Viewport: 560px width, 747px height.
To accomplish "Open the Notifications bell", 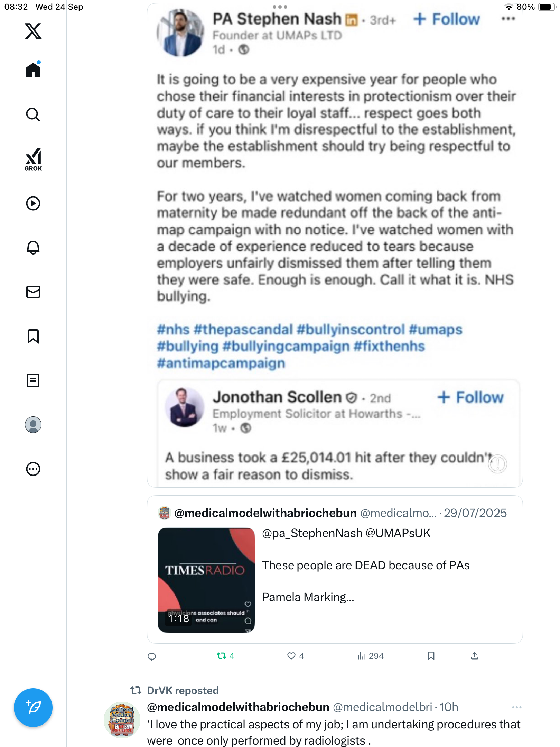I will click(33, 248).
